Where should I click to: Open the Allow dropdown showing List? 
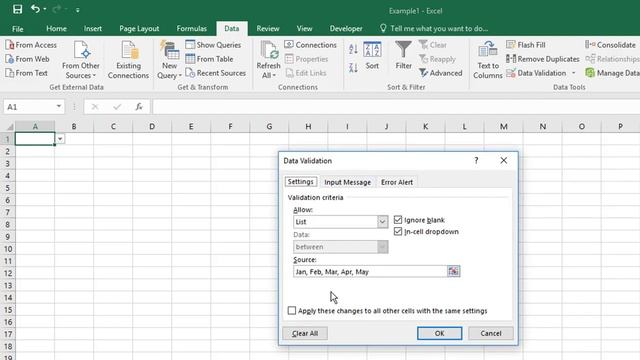382,222
